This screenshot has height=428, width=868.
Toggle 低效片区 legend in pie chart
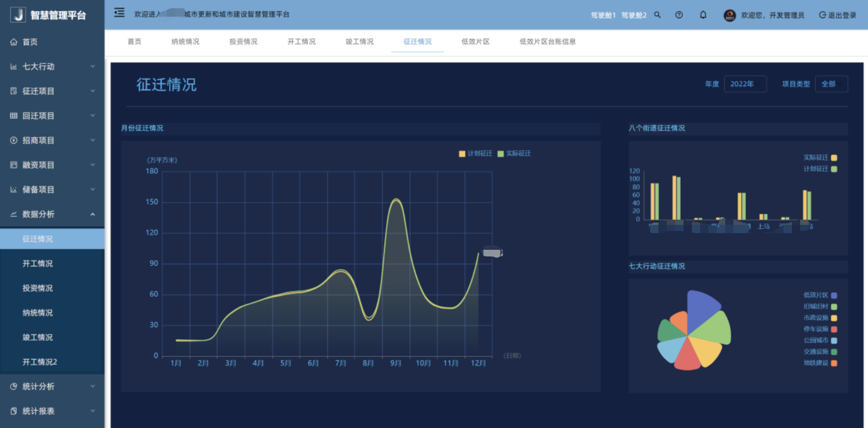click(820, 295)
